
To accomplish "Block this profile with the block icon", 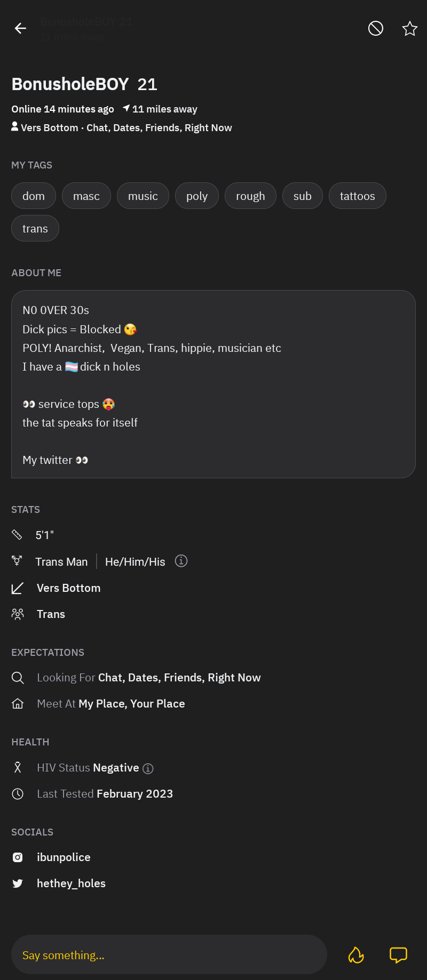I will 376,28.
